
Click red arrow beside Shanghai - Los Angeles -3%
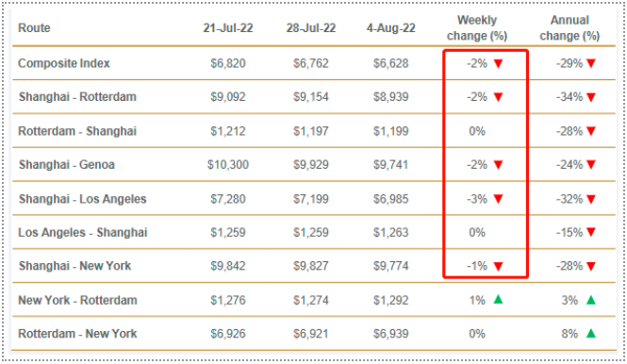pos(498,199)
